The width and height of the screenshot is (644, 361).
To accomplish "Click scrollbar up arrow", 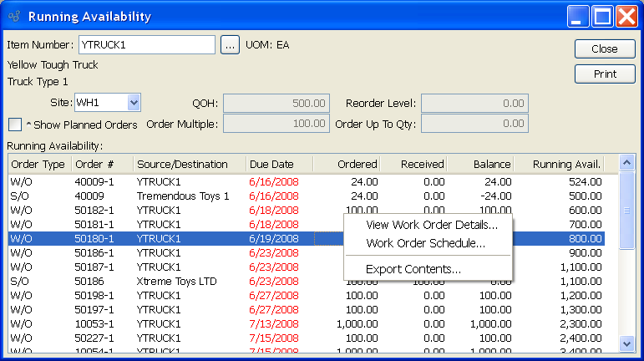I will tap(626, 162).
